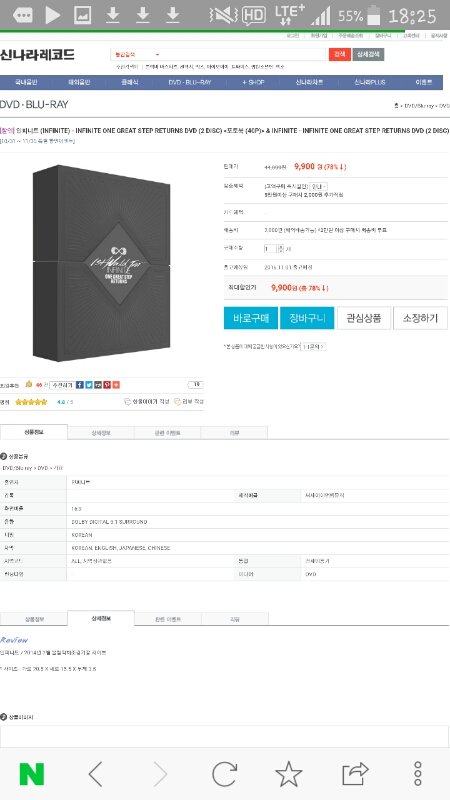Click the five-star rating display
Viewport: 450px width, 800px height.
pos(31,402)
